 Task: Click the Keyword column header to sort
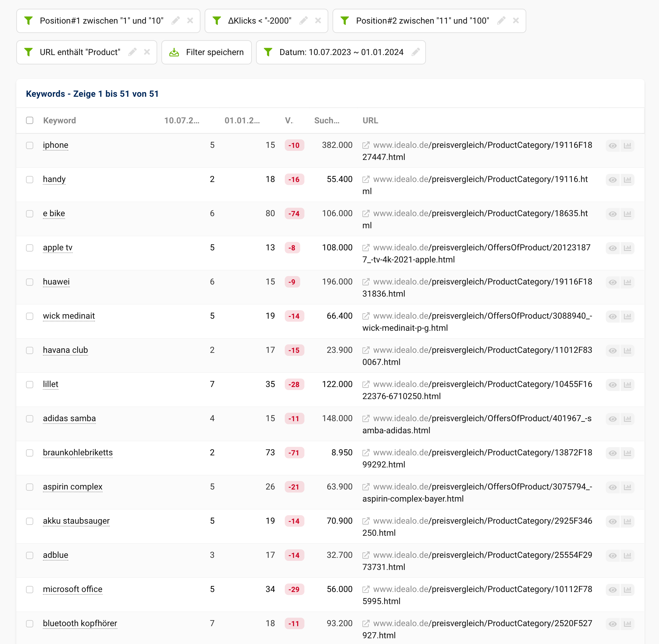click(60, 120)
